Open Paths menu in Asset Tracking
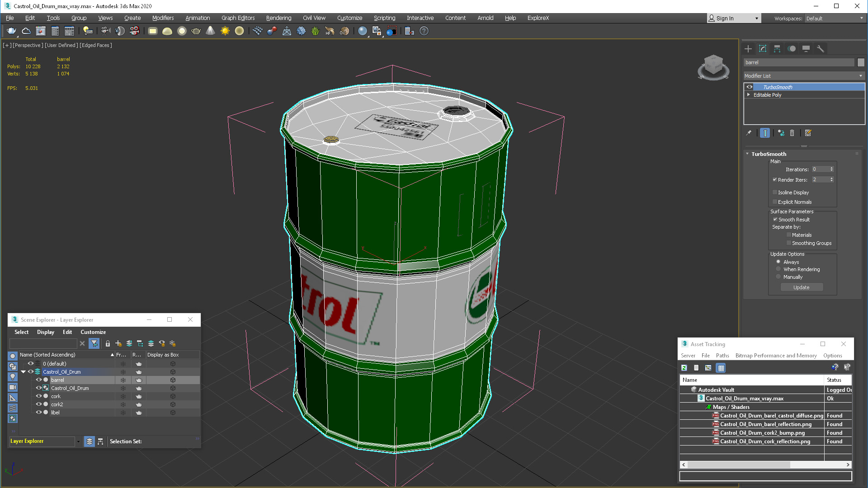Image resolution: width=868 pixels, height=488 pixels. click(722, 356)
